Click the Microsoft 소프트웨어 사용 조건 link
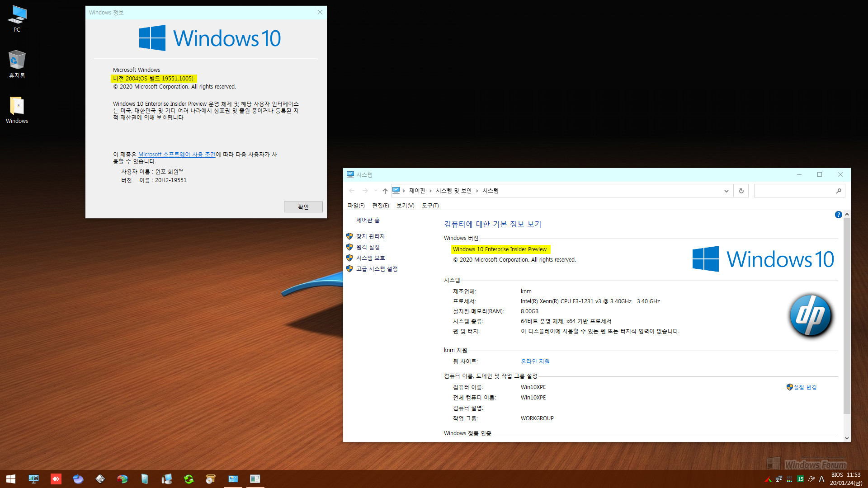The width and height of the screenshot is (868, 488). (177, 155)
